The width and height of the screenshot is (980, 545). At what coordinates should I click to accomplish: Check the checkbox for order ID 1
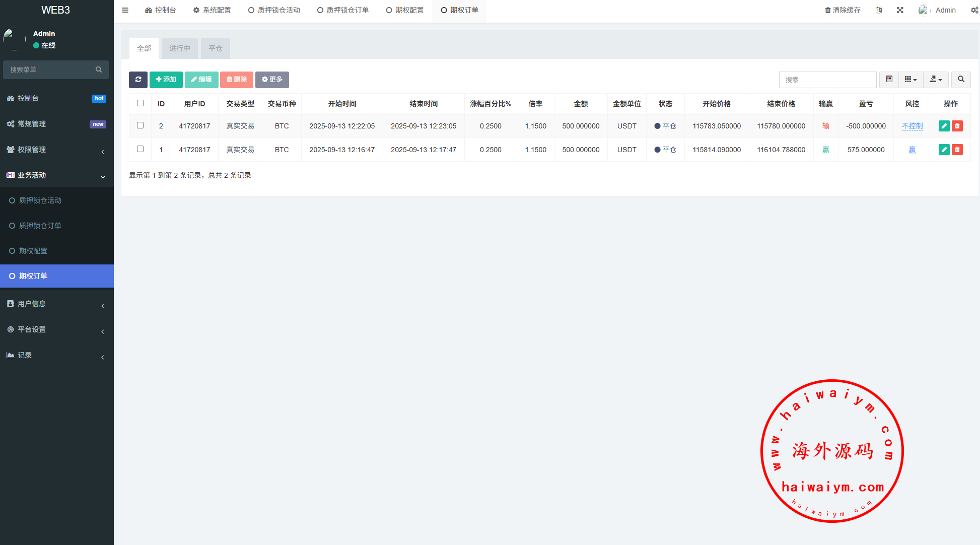pyautogui.click(x=140, y=149)
